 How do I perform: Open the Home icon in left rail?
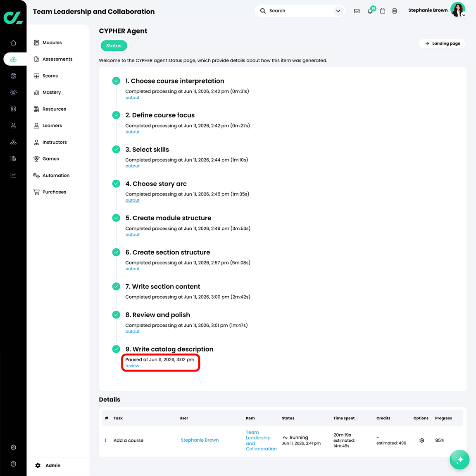[x=13, y=43]
